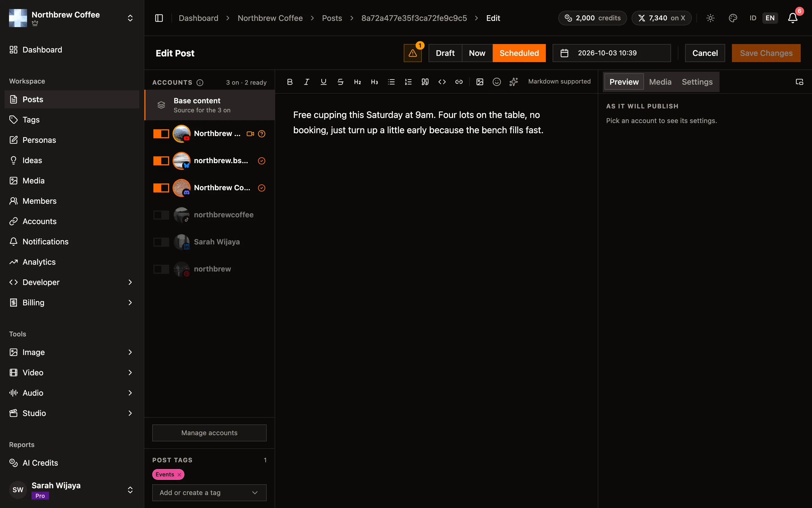Disable the Northbrew Co Discord account toggle

coord(161,188)
